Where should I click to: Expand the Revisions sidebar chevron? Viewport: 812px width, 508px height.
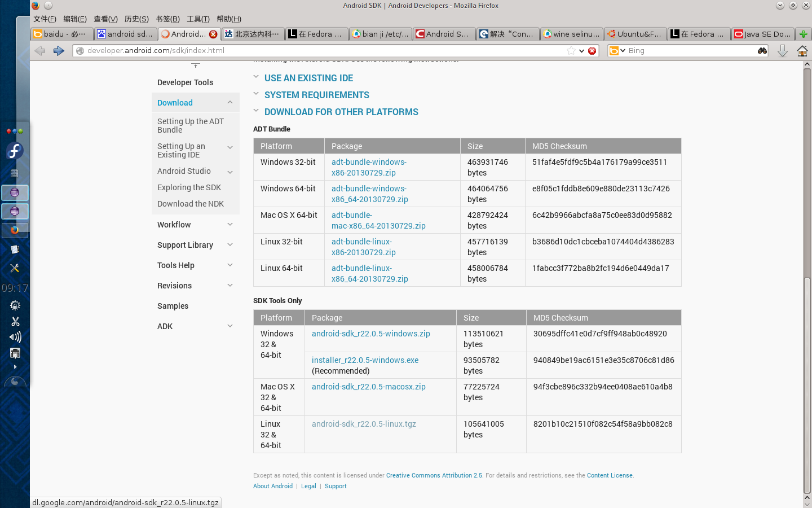click(230, 286)
